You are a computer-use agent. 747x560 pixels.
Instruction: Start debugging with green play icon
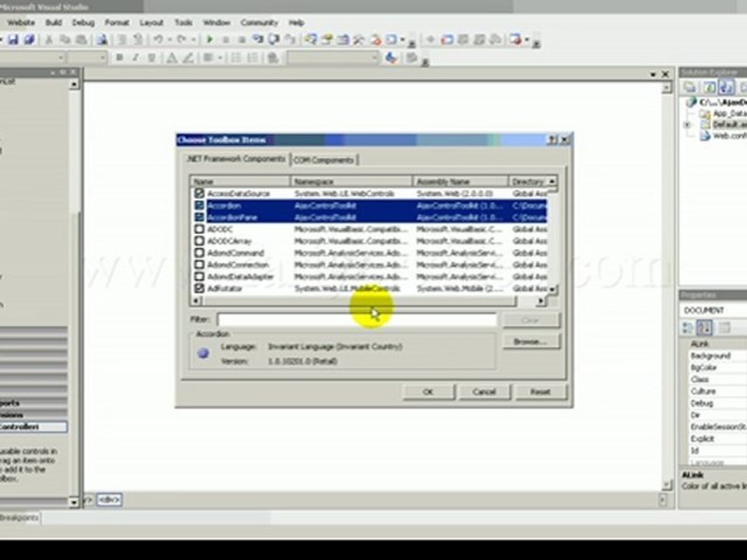(x=209, y=40)
